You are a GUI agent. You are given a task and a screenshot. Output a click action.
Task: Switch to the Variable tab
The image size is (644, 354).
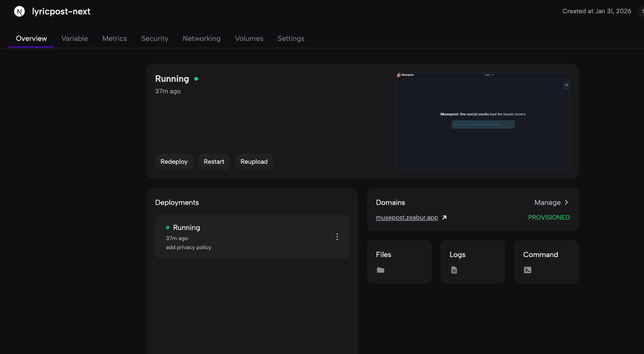point(75,38)
